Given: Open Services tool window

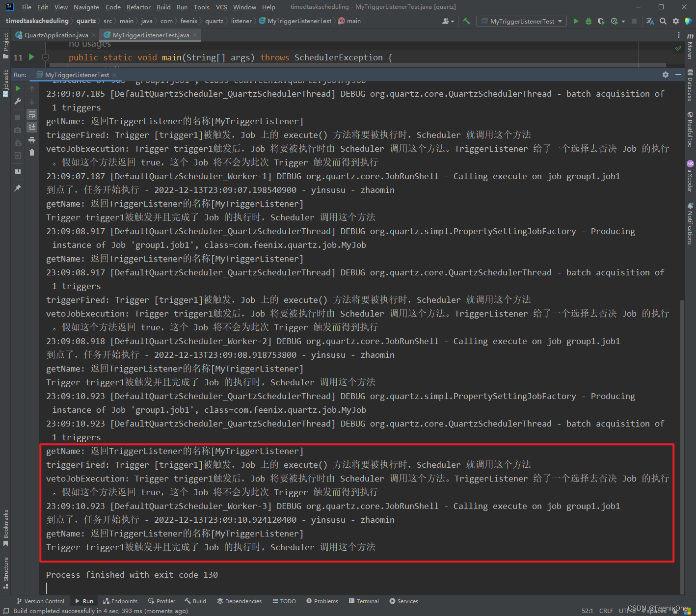Looking at the screenshot, I should [403, 601].
